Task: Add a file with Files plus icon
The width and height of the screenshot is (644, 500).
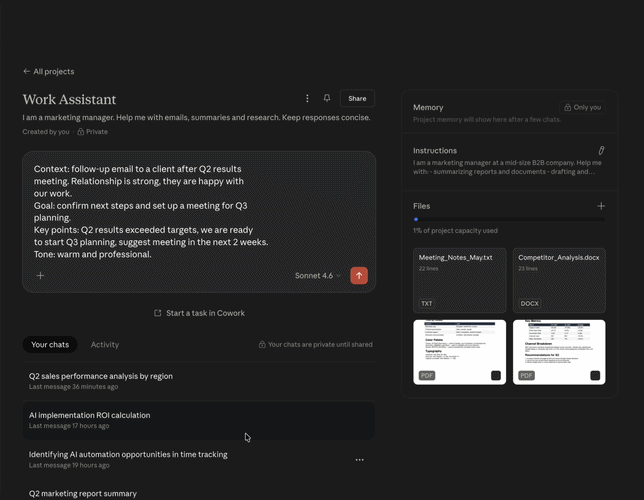Action: [601, 206]
